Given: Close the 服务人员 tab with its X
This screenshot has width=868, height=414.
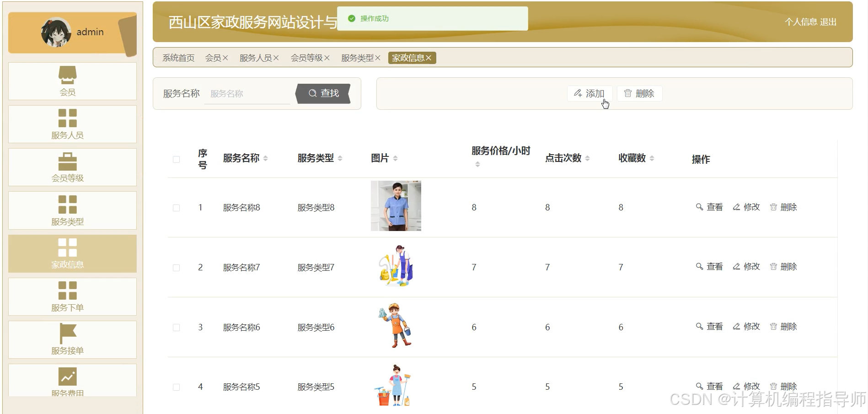Looking at the screenshot, I should pyautogui.click(x=276, y=58).
